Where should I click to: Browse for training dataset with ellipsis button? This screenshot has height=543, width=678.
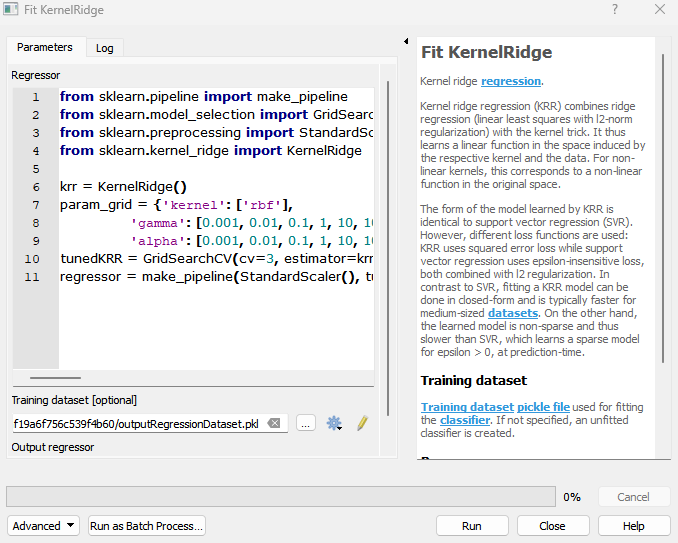point(306,423)
